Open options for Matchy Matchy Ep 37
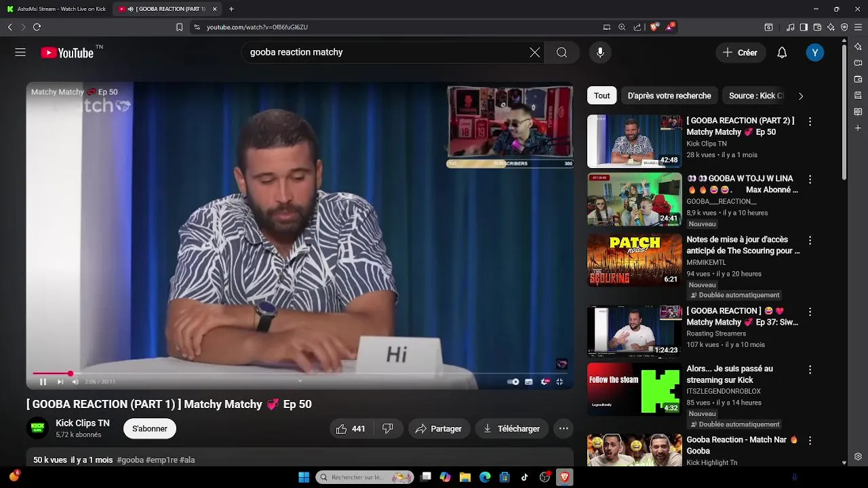Image resolution: width=868 pixels, height=488 pixels. pyautogui.click(x=810, y=312)
